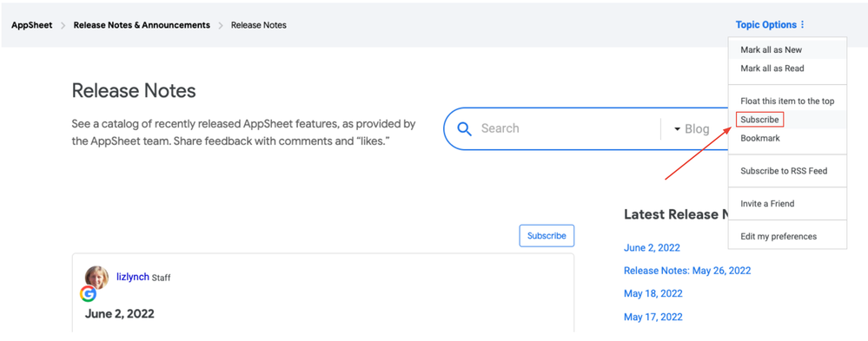Open the May 17, 2022 release link
The image size is (868, 341).
[x=653, y=317]
